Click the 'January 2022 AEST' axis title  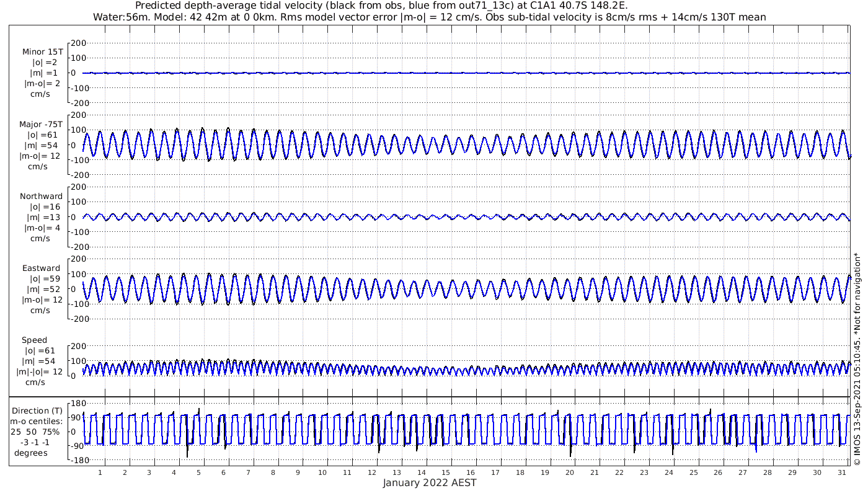pyautogui.click(x=429, y=482)
